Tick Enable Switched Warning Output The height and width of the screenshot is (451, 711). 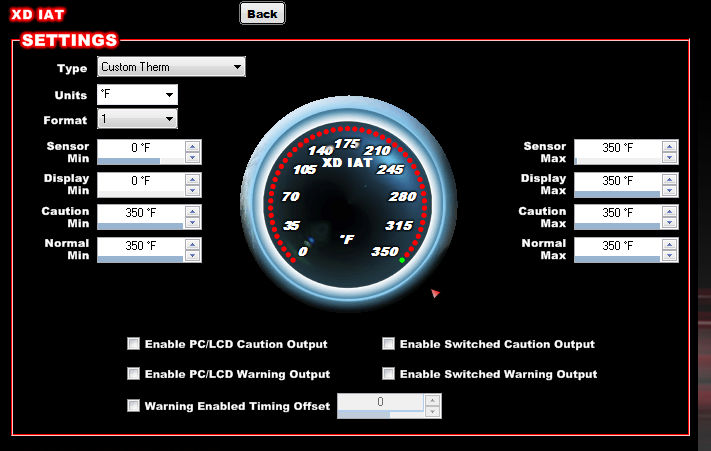point(389,374)
